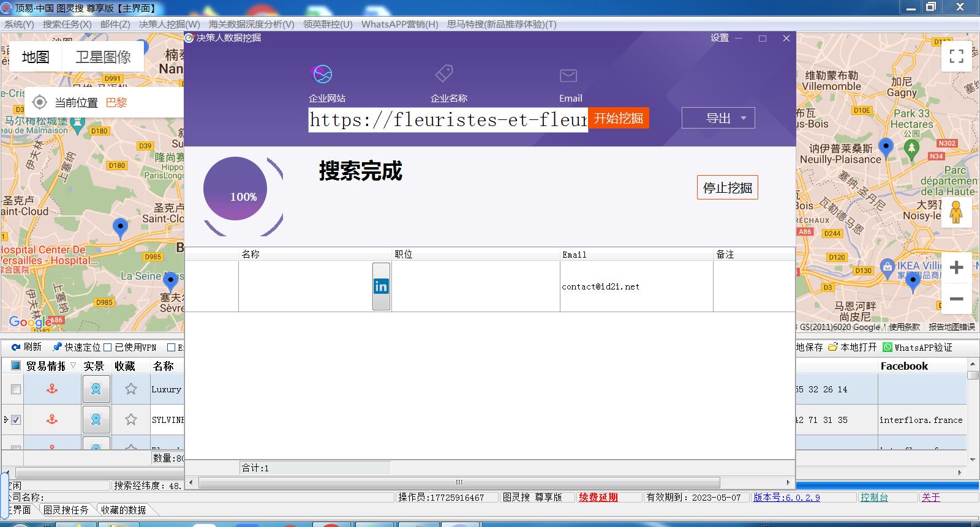Click the 停止挖掘 button
The image size is (980, 527).
[x=727, y=188]
